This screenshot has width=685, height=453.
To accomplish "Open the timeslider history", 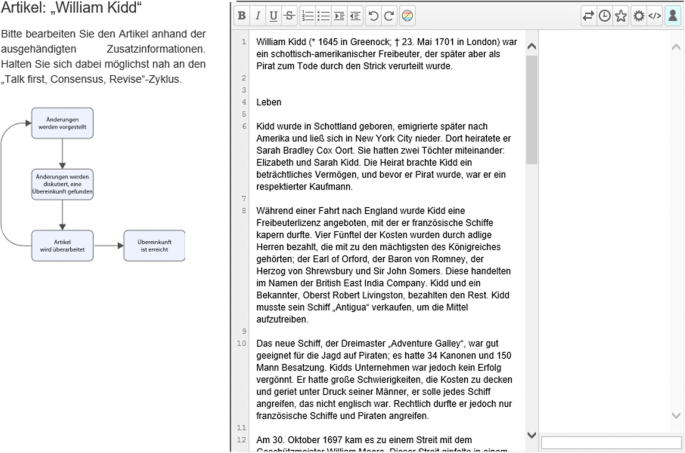I will click(x=605, y=16).
